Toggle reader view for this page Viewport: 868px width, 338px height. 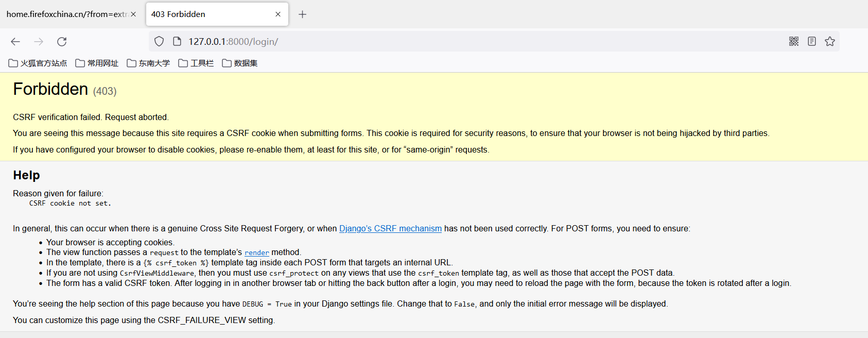pos(812,42)
